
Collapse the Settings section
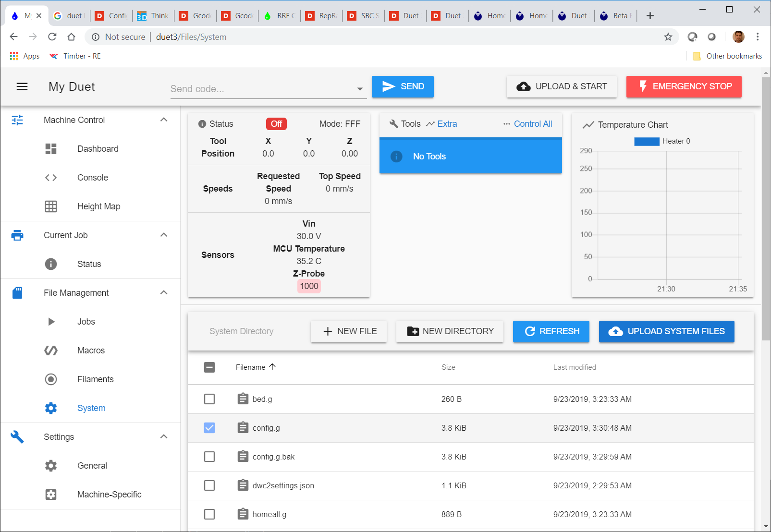[x=164, y=436]
